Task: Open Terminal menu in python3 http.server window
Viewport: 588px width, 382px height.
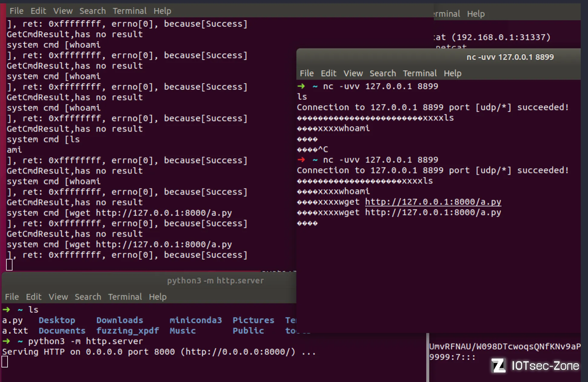Action: coord(125,297)
